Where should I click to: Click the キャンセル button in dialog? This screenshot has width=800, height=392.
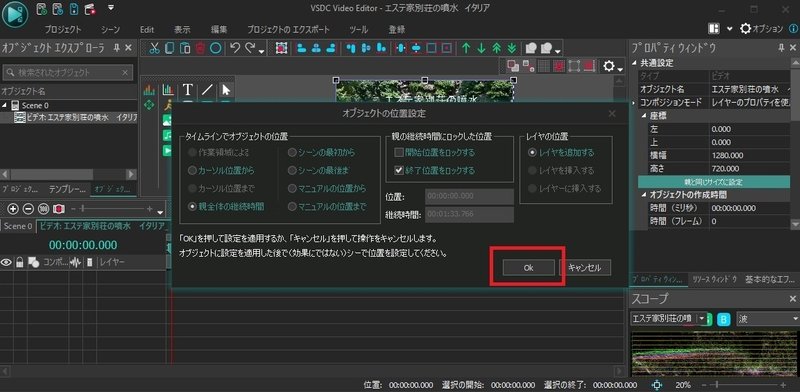click(585, 267)
